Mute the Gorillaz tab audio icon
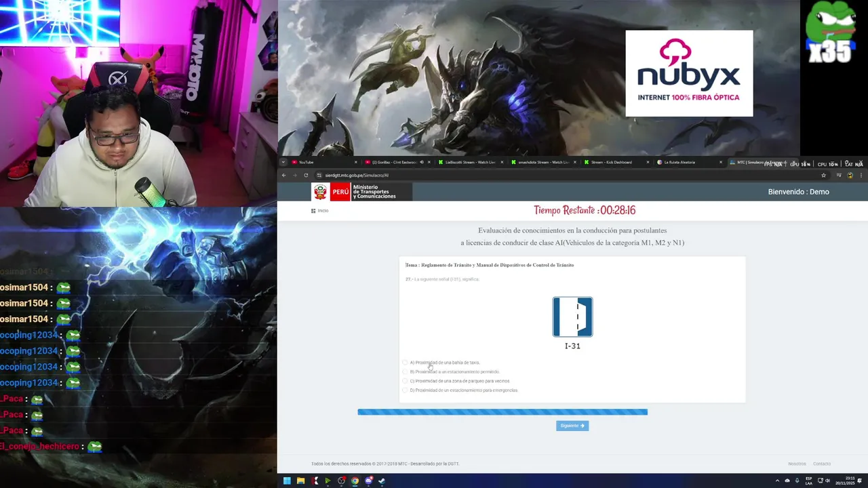Image resolution: width=868 pixels, height=488 pixels. (x=421, y=163)
